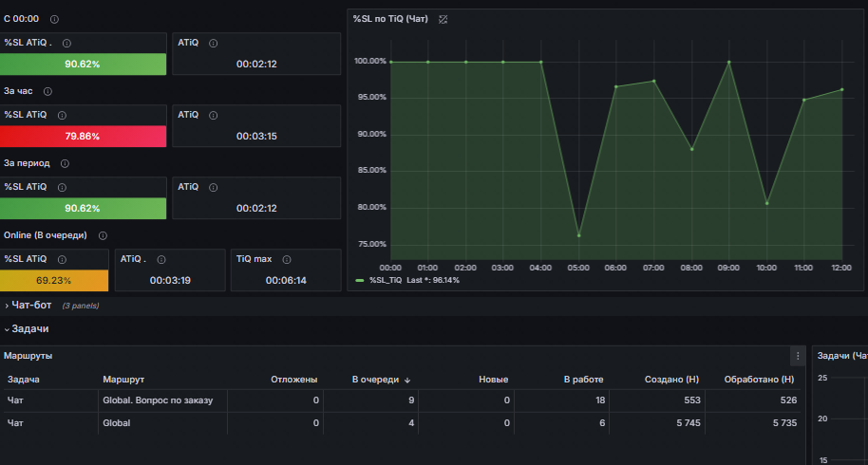Click the 'Маршруты' panel title

pyautogui.click(x=28, y=356)
